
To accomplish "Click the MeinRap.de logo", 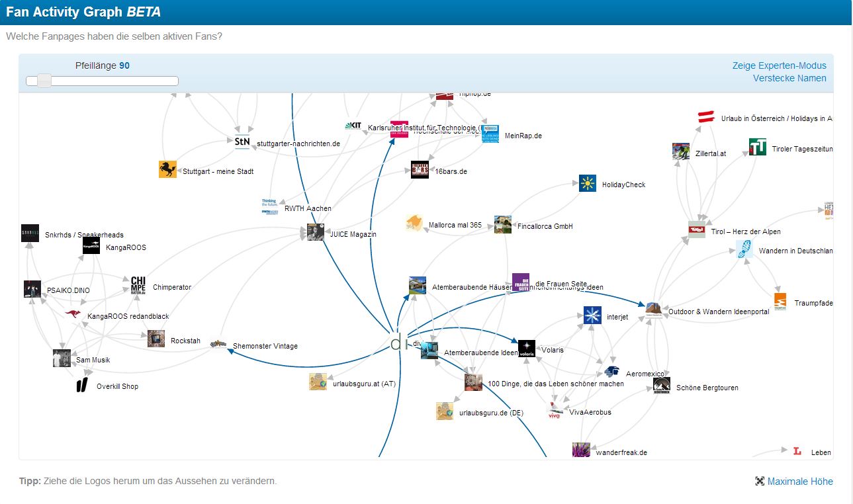I will click(490, 134).
